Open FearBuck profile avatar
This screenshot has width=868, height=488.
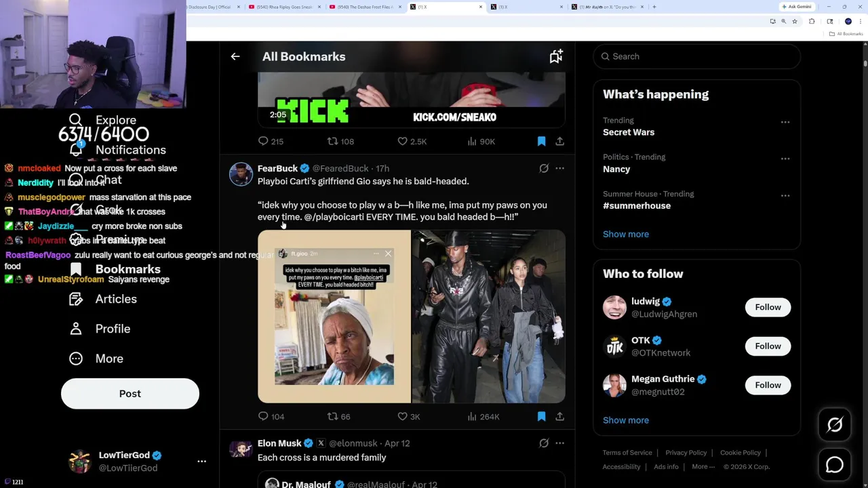(x=241, y=174)
